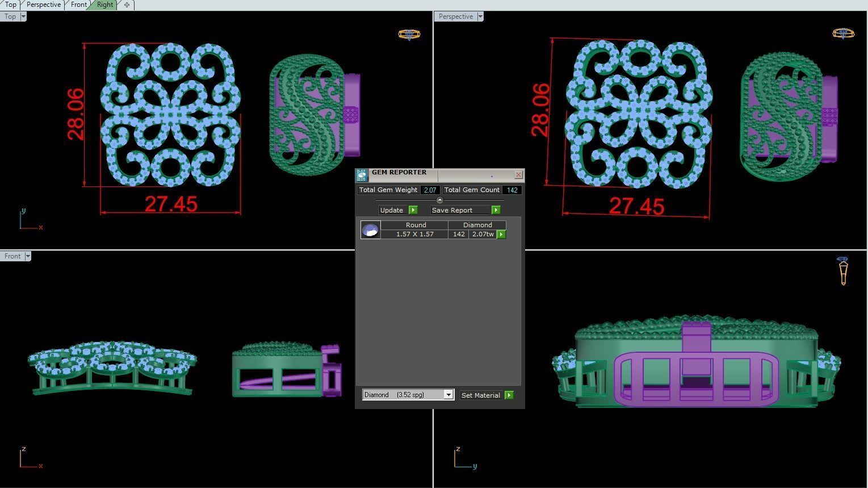The image size is (868, 488).
Task: Click the Gem Reporter panel icon
Action: click(x=362, y=175)
